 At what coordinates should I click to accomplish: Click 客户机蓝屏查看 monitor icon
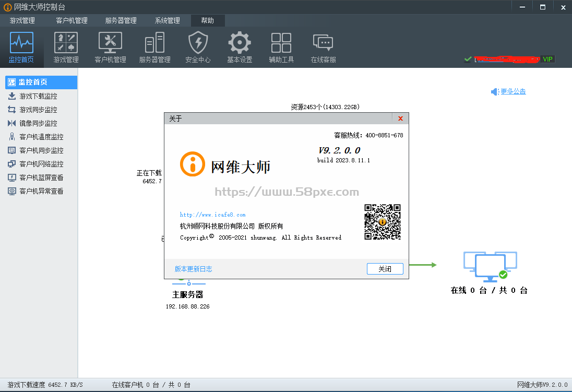pos(12,177)
